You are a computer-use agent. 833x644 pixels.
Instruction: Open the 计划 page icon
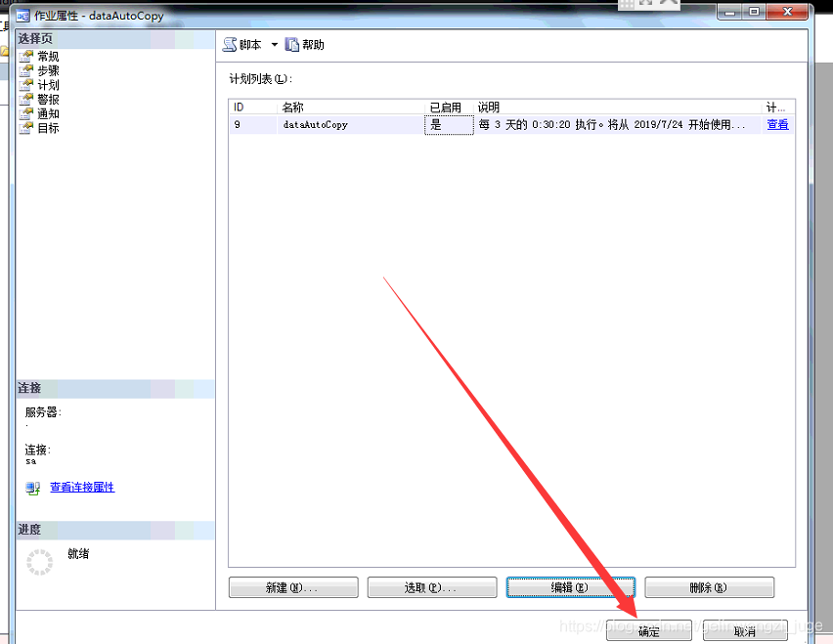tap(26, 84)
